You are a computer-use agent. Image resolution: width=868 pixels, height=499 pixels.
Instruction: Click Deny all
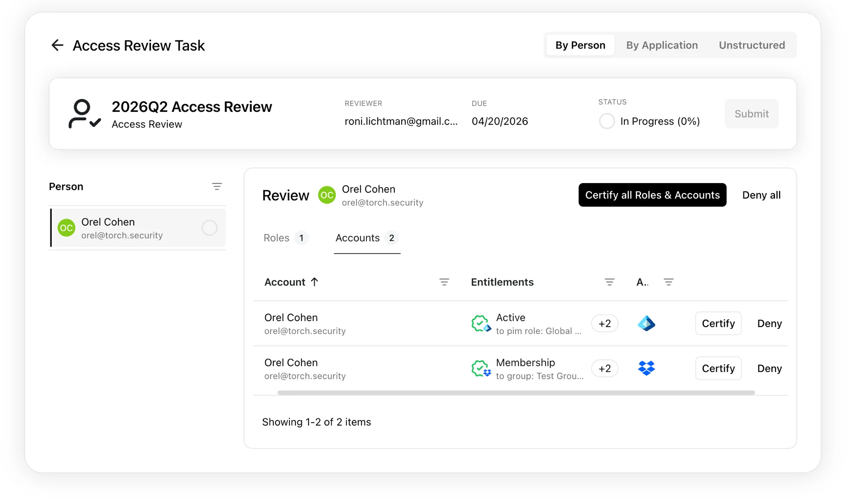761,195
